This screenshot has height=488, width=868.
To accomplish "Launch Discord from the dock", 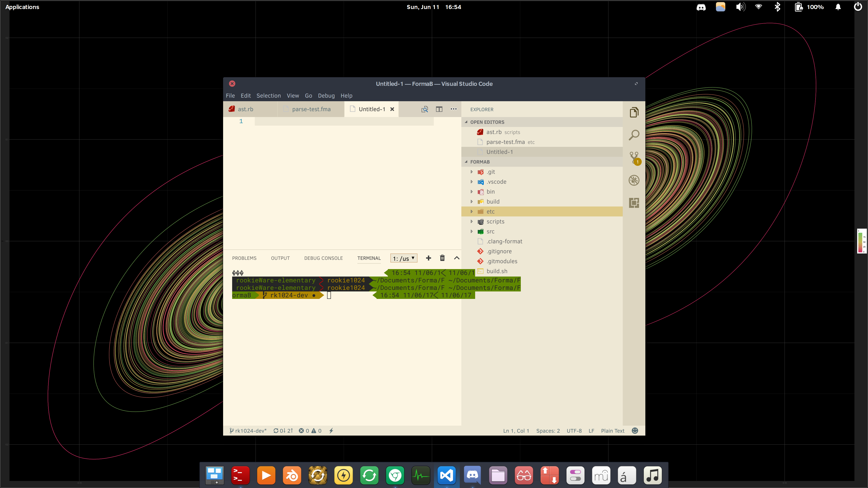I will point(472,475).
